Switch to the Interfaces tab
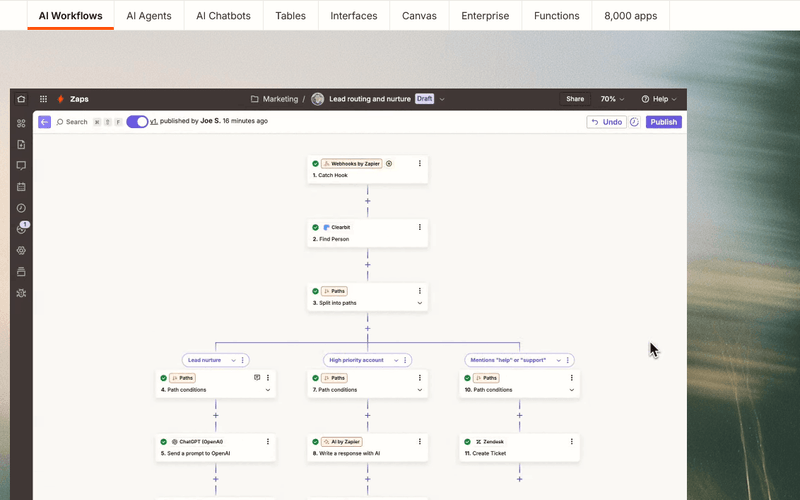 point(354,16)
